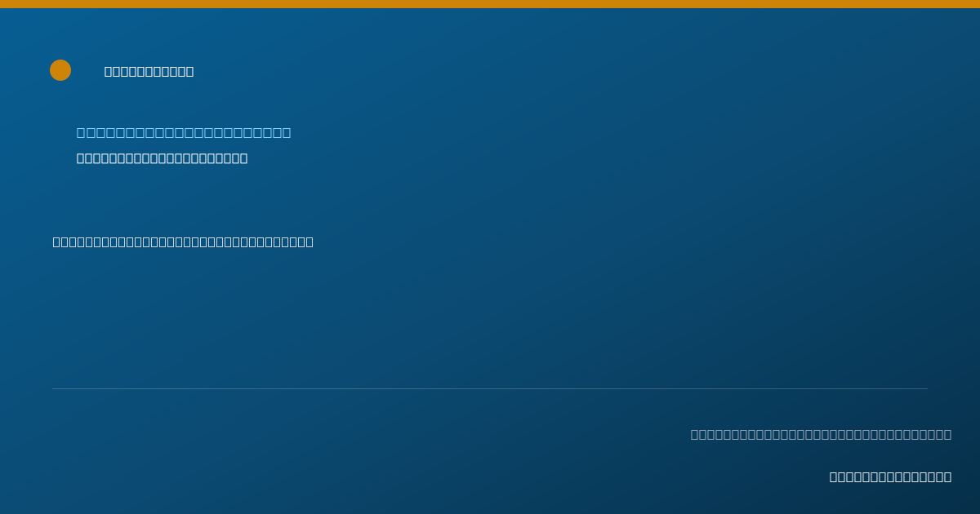Click the orange bar along the top edge
This screenshot has height=514, width=980.
[490, 4]
